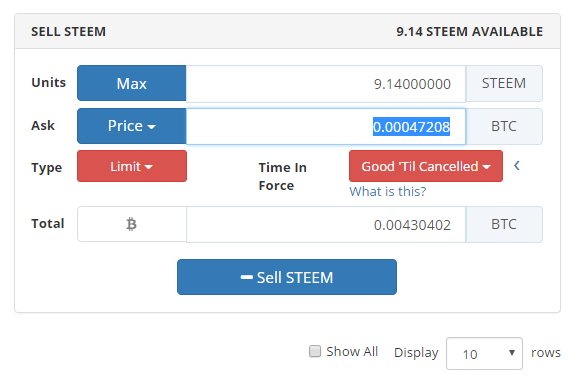Open the Price dropdown for Ask

tap(132, 126)
